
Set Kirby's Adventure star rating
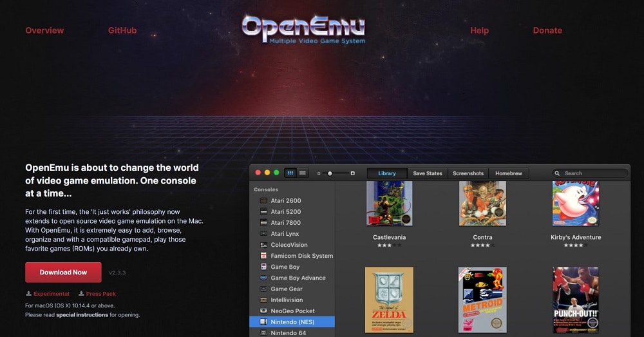(575, 246)
